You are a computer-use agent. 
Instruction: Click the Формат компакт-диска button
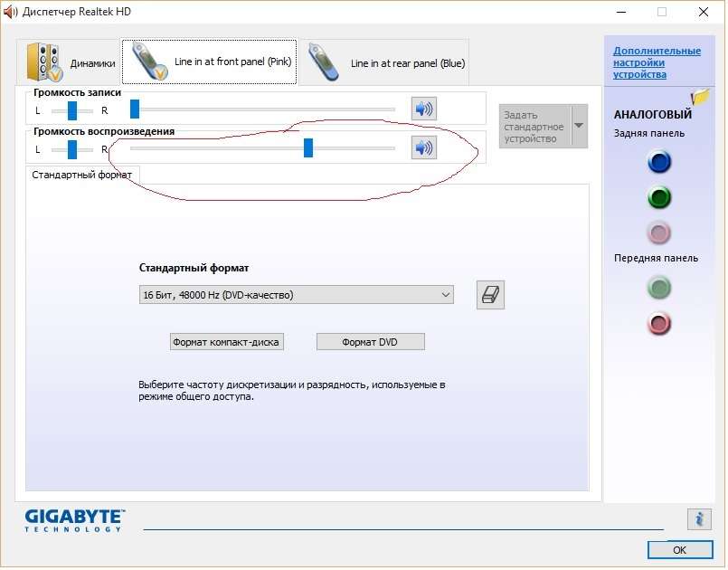pyautogui.click(x=227, y=342)
